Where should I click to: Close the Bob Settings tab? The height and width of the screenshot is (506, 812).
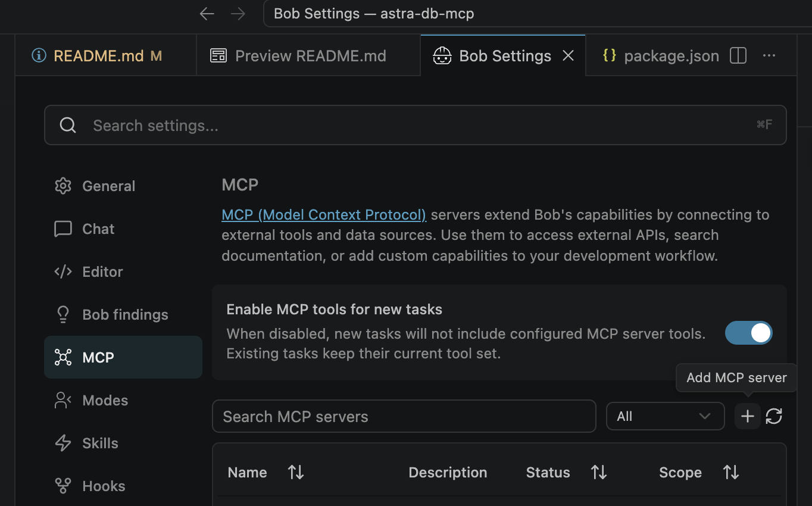click(x=569, y=55)
